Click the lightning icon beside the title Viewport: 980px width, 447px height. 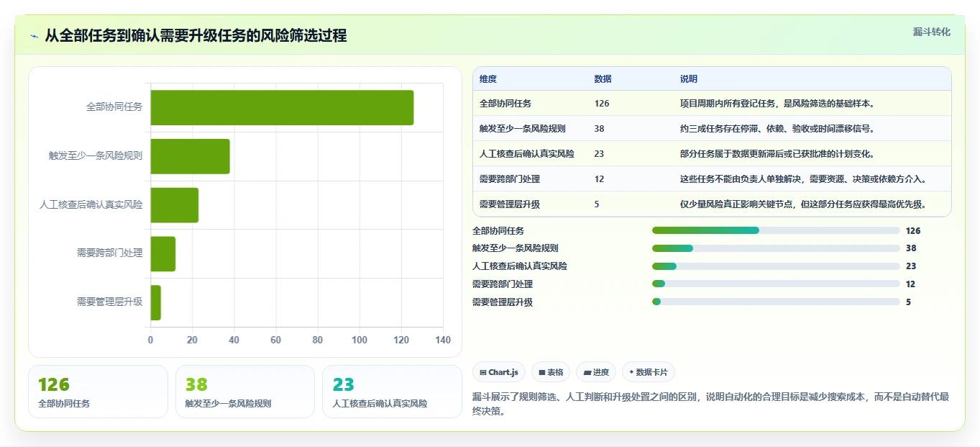(x=34, y=35)
